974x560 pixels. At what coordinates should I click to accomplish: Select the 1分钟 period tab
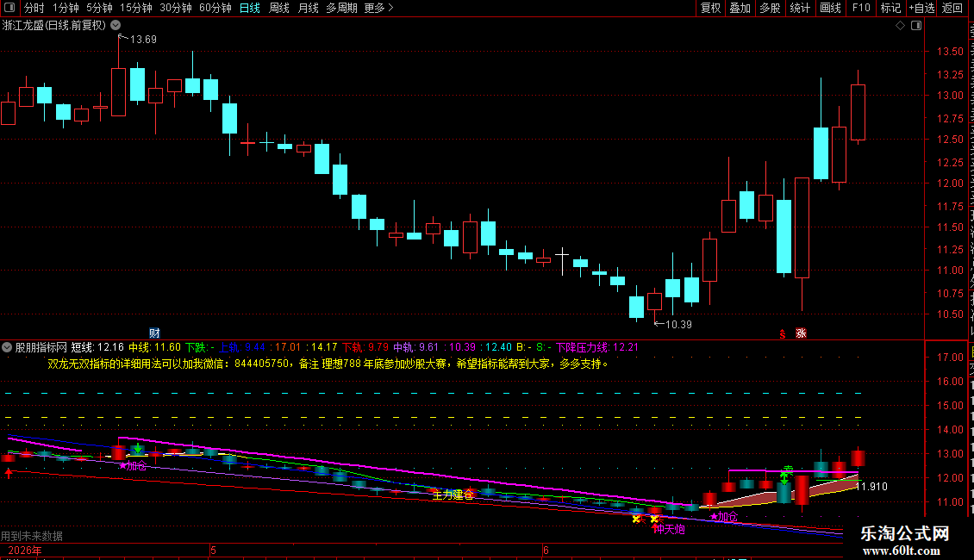click(66, 8)
